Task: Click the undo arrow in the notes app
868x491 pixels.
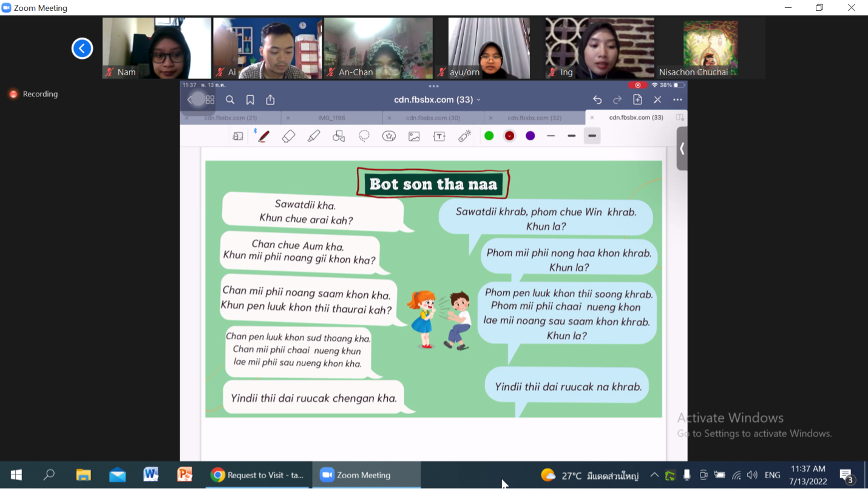Action: tap(597, 100)
